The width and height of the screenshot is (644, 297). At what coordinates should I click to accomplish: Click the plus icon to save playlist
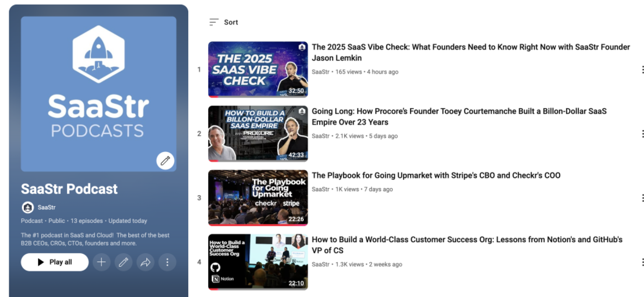101,262
